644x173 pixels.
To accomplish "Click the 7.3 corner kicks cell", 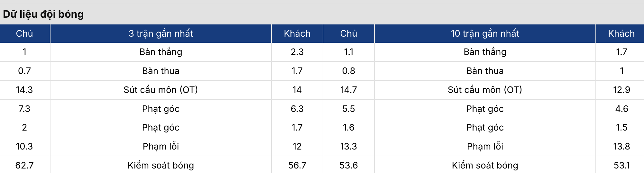I will click(24, 109).
